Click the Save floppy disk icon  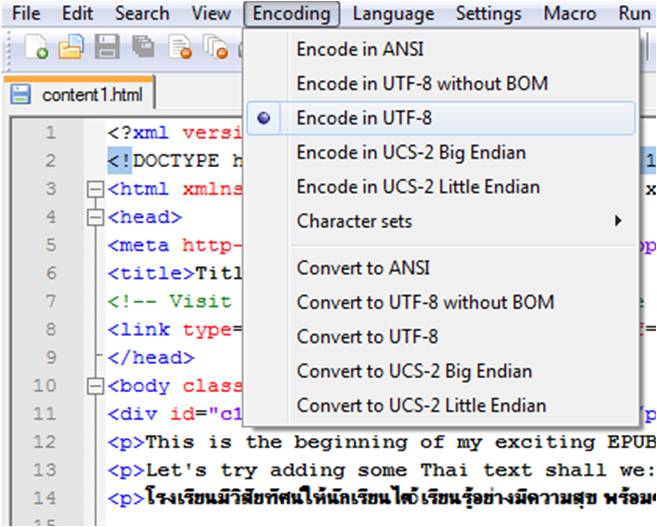coord(107,46)
